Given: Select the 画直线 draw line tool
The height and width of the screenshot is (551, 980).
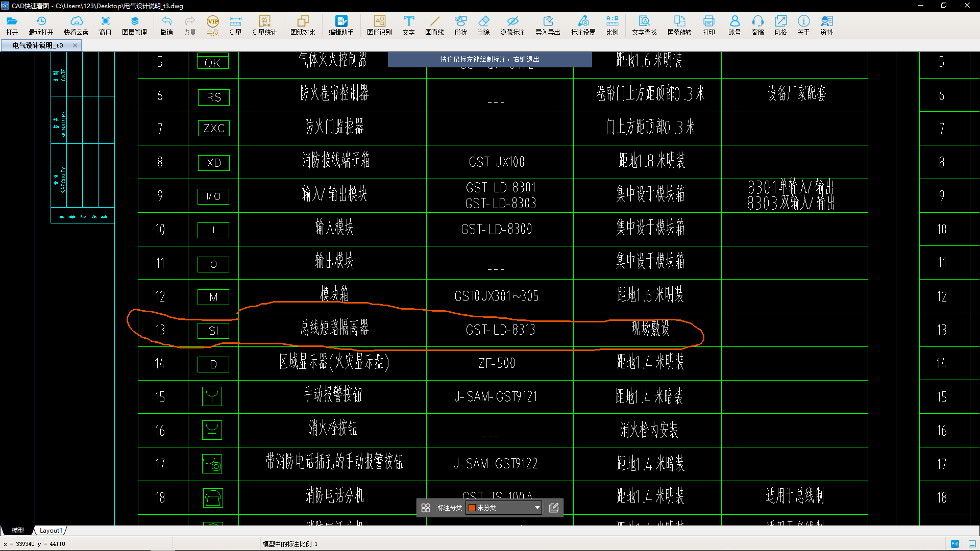Looking at the screenshot, I should tap(434, 25).
